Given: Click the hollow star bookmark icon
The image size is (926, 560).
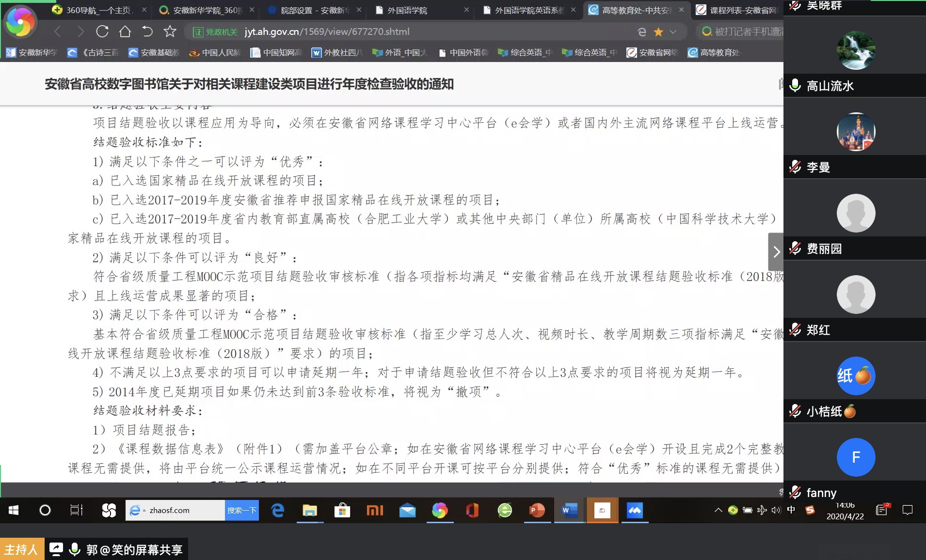Looking at the screenshot, I should pyautogui.click(x=170, y=31).
